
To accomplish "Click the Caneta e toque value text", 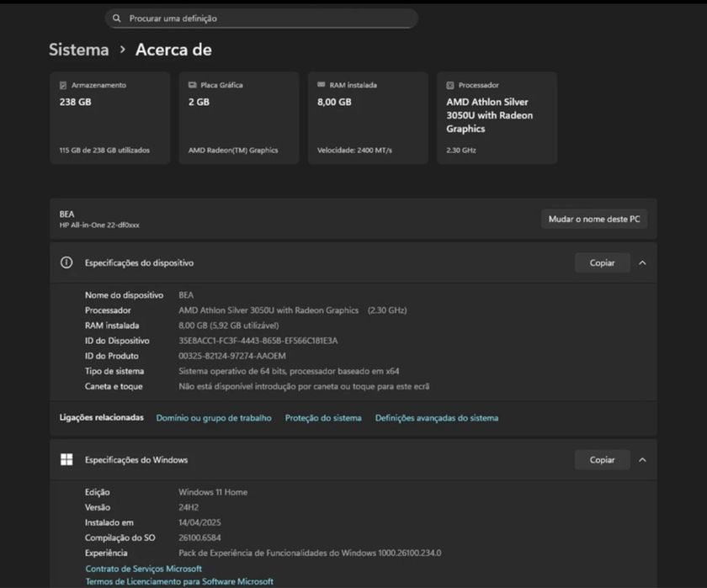I will [x=304, y=387].
